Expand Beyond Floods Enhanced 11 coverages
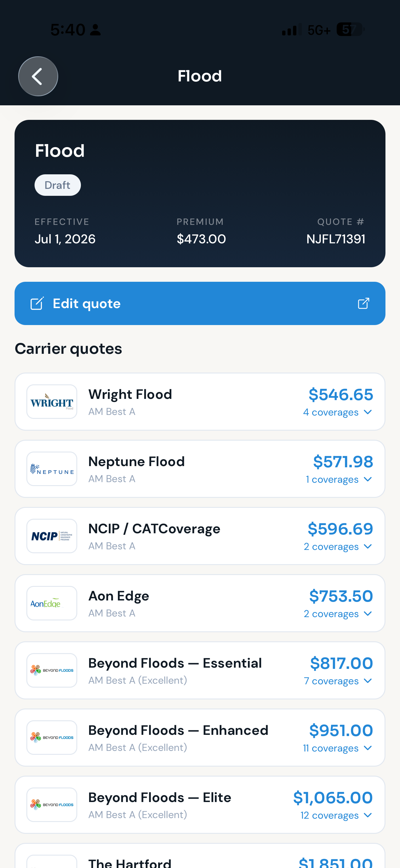 click(338, 748)
